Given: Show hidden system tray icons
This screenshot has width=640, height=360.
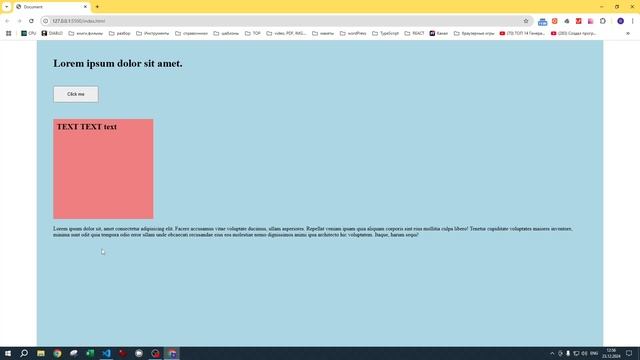Looking at the screenshot, I should pyautogui.click(x=552, y=353).
